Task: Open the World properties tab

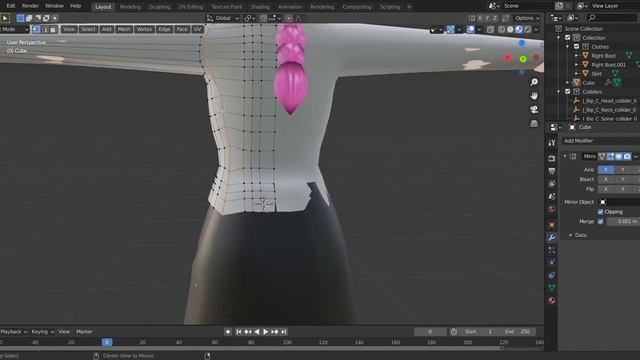Action: tap(552, 209)
